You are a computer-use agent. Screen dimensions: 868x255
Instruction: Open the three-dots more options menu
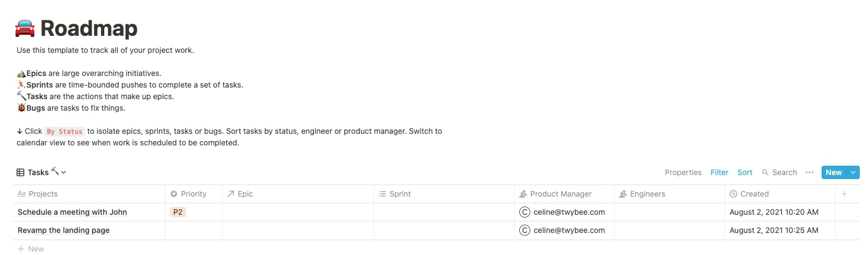coord(810,172)
